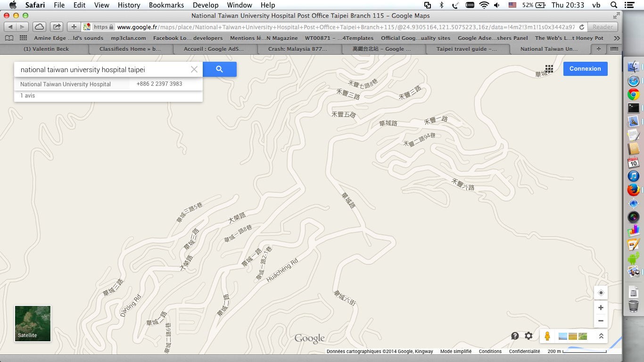Image resolution: width=644 pixels, height=362 pixels.
Task: Open the iCloud tabs button
Action: [40, 27]
